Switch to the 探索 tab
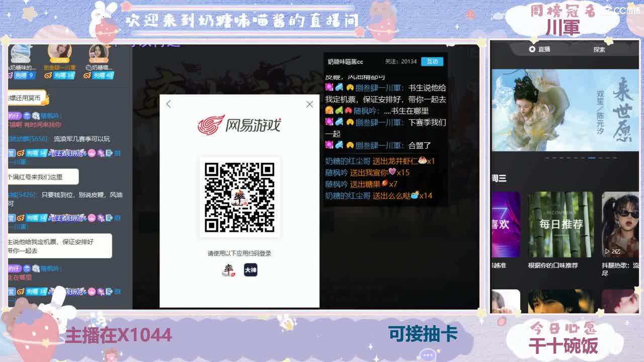Screen dimensions: 644x362 (x=599, y=49)
